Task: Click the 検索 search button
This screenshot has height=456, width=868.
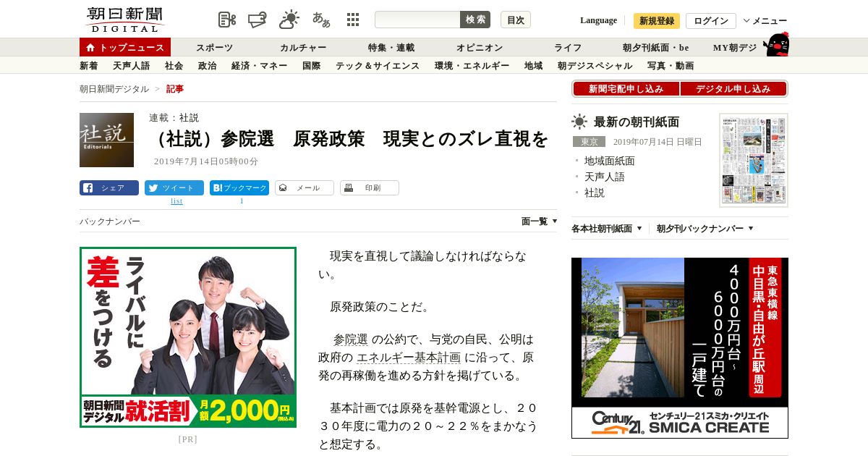Action: 475,20
